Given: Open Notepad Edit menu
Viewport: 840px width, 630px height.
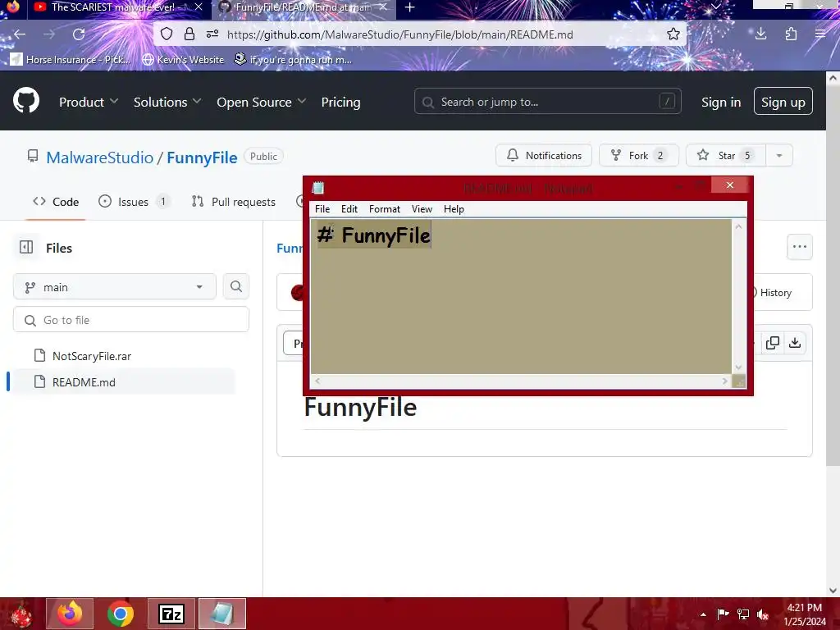Looking at the screenshot, I should point(349,209).
